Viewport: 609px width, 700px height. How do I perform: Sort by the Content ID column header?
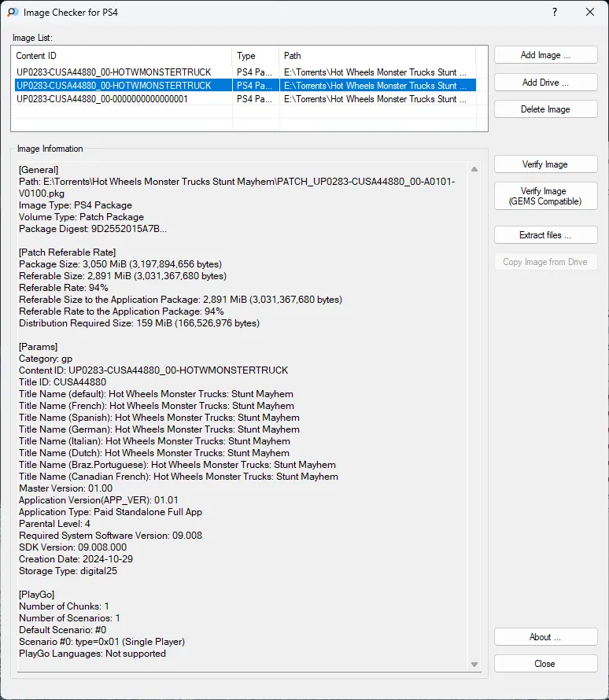121,56
